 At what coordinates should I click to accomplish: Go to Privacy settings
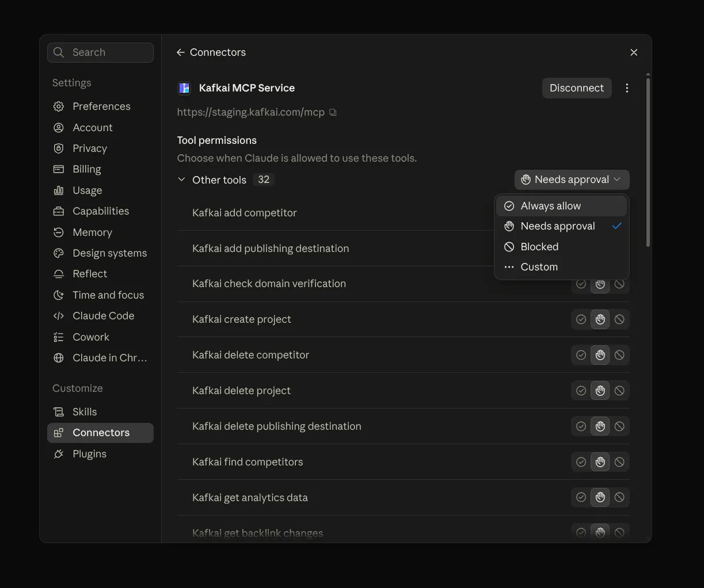tap(100, 148)
